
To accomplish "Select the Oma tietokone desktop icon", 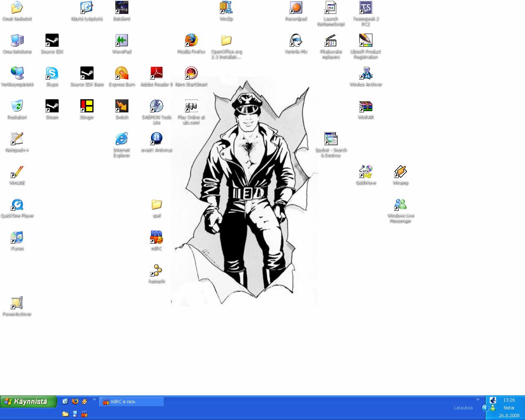I will pos(17,43).
